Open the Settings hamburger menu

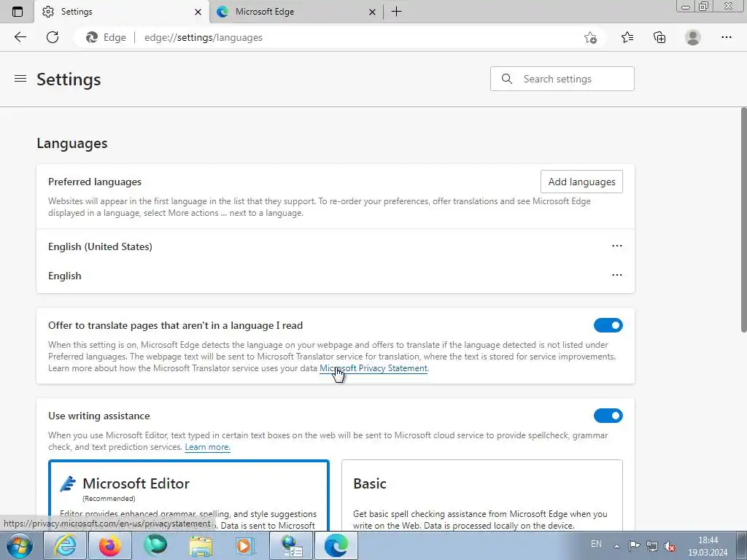pos(20,79)
